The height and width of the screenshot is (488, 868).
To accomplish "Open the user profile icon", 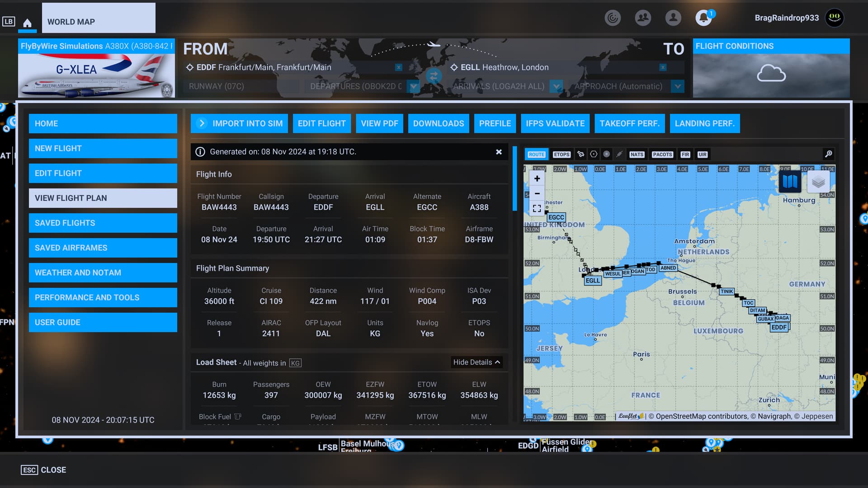I will coord(673,18).
